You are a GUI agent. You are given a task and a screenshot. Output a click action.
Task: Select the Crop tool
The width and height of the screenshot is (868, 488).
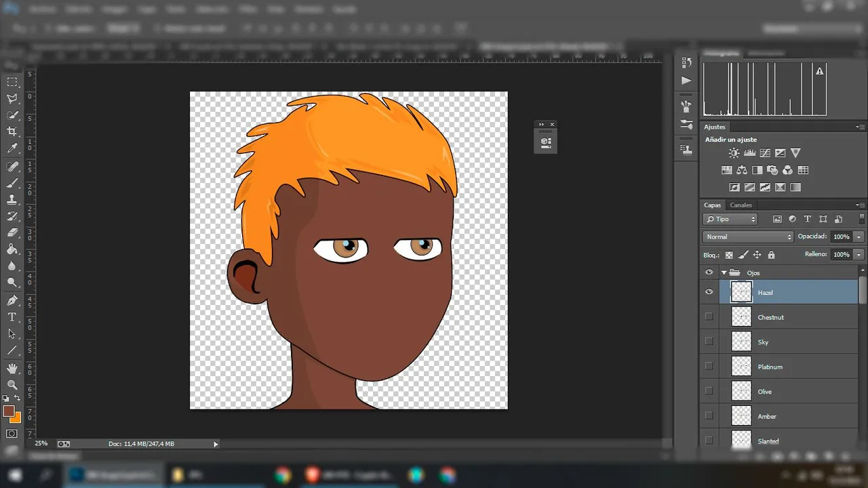[12, 131]
